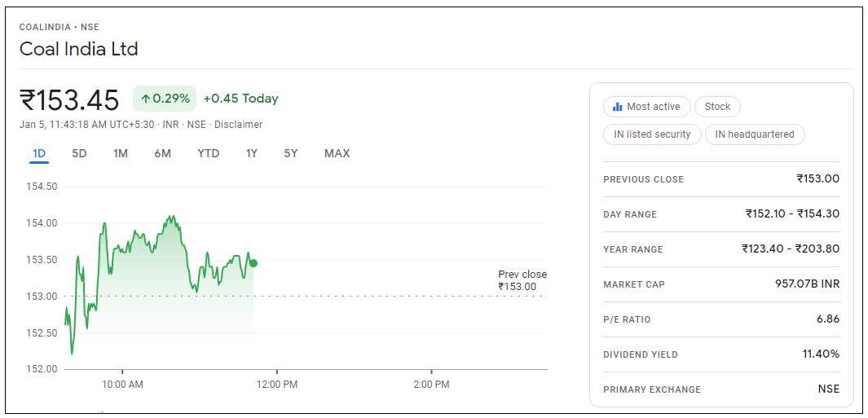868x418 pixels.
Task: Click the MARKET CAP label
Action: coord(634,284)
